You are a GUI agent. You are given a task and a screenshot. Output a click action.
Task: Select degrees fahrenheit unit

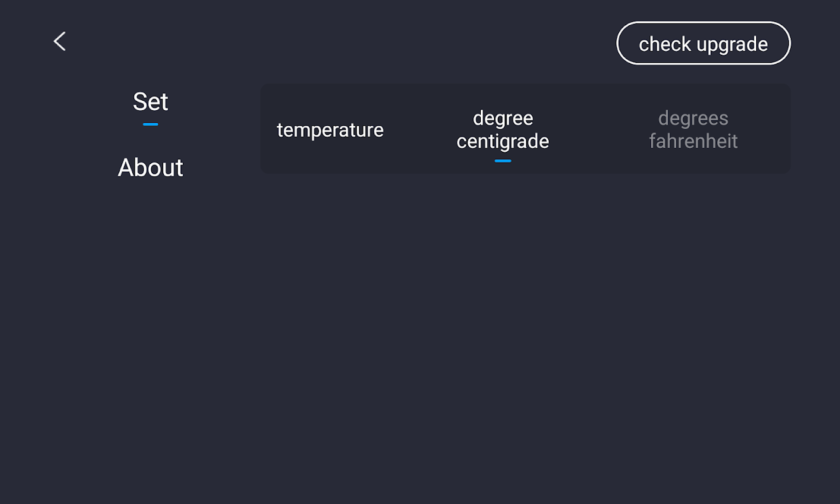pyautogui.click(x=693, y=130)
